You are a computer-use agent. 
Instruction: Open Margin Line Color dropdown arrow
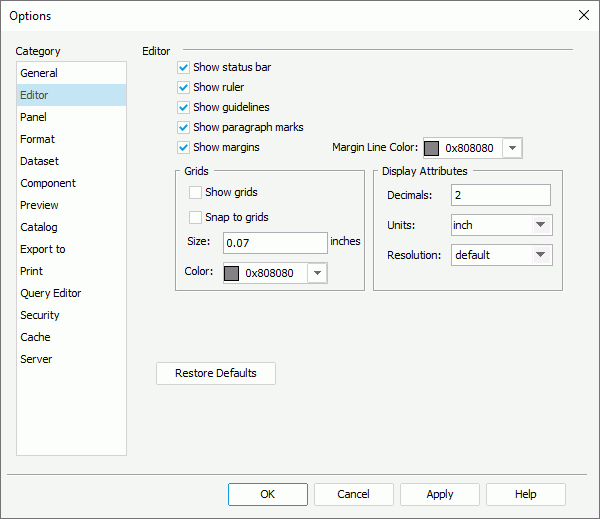pyautogui.click(x=512, y=148)
